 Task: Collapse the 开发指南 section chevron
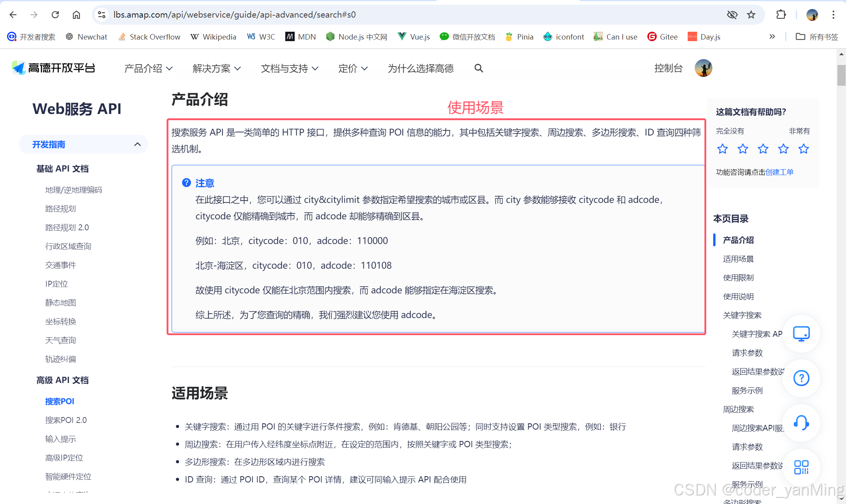point(137,144)
